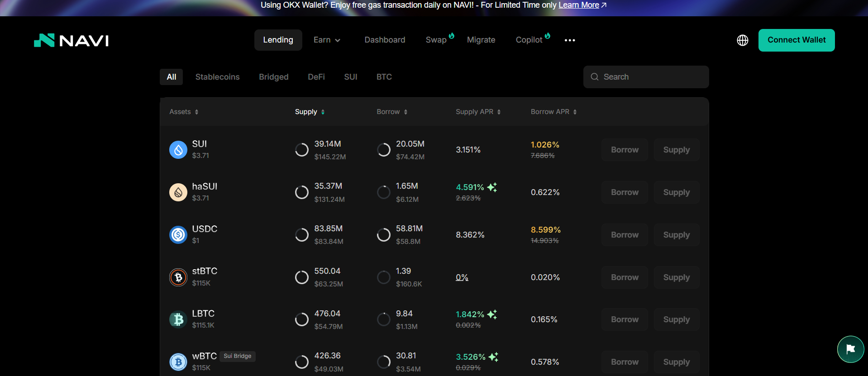Filter by SUI category tab
The image size is (868, 376).
(351, 77)
